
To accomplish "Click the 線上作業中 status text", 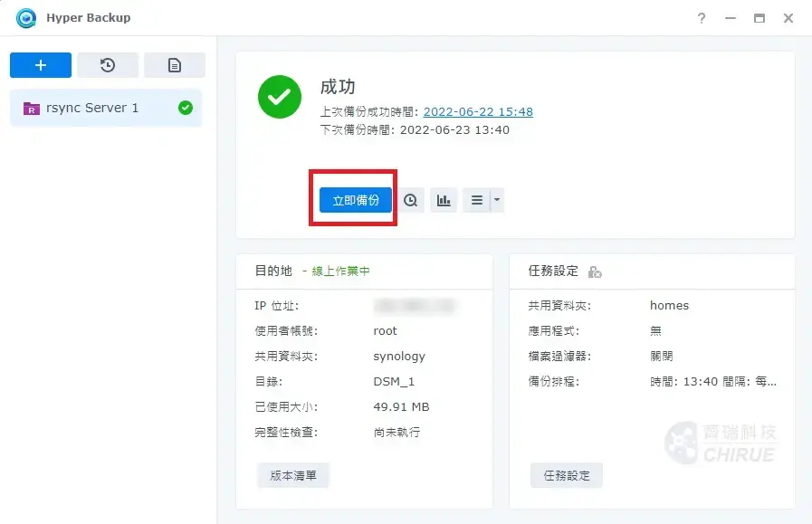I will (x=340, y=271).
